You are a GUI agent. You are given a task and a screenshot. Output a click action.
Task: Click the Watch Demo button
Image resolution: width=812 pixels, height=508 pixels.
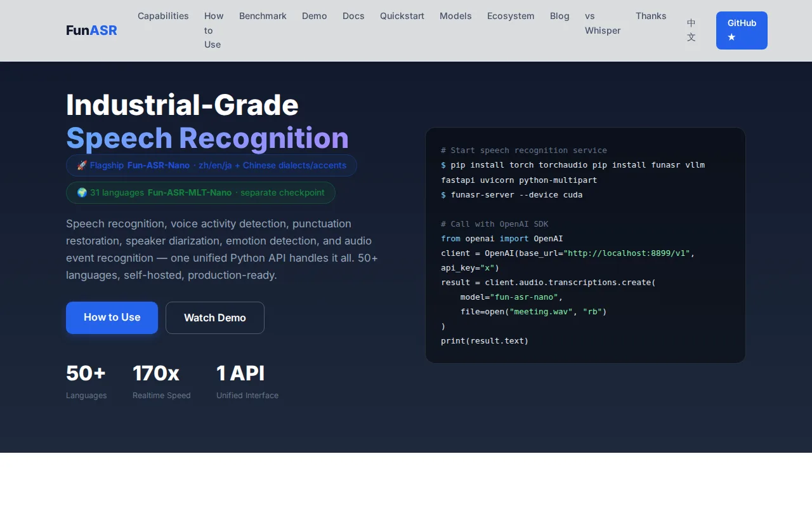pos(215,317)
